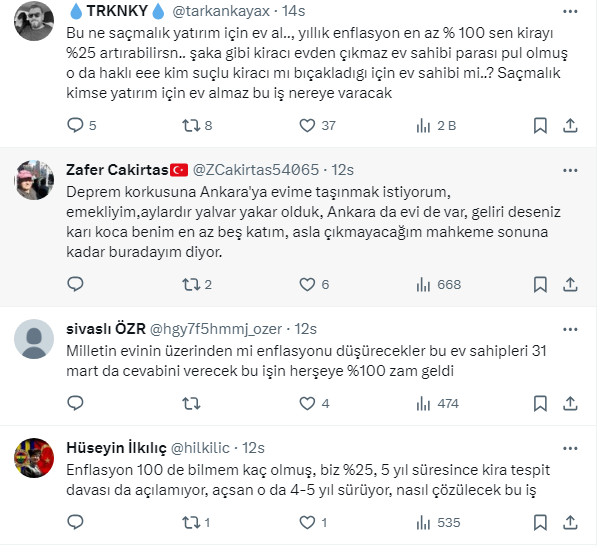View analytics on TRKNKY's tweet
The height and width of the screenshot is (546, 614).
(x=419, y=126)
